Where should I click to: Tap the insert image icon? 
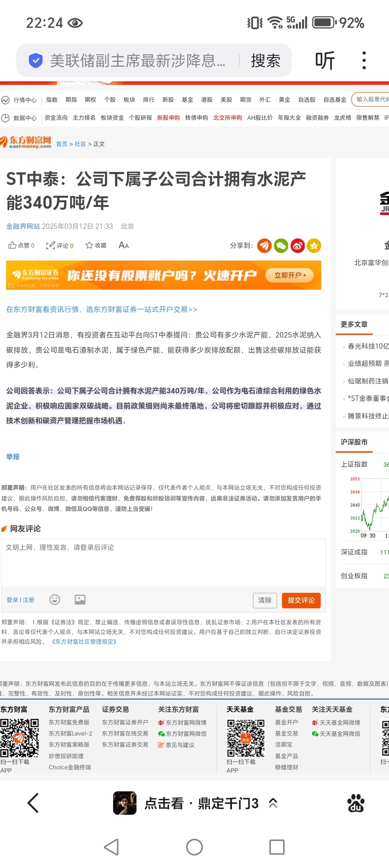pos(80,600)
